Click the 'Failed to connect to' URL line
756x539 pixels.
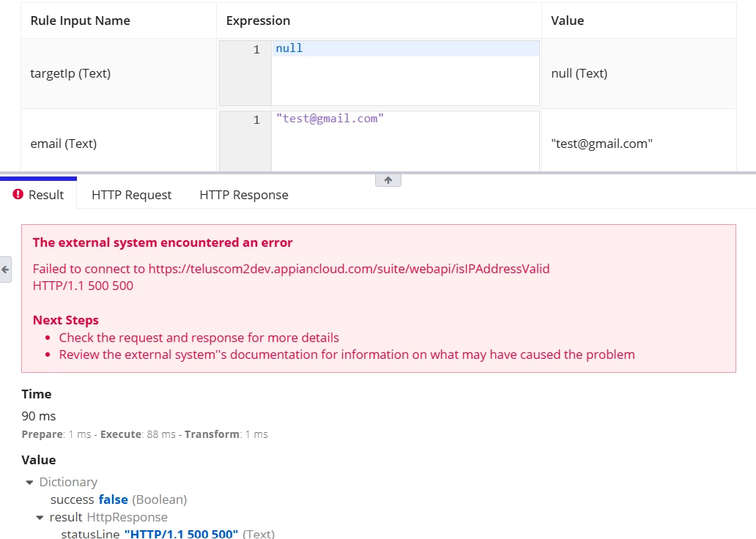(292, 269)
